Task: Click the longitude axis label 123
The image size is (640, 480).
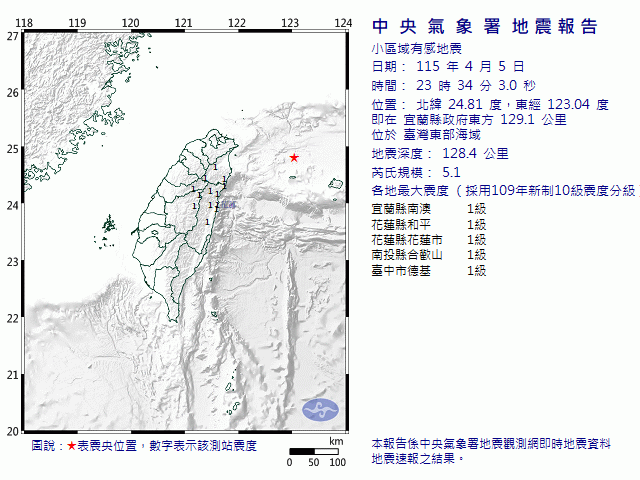Action: 290,23
